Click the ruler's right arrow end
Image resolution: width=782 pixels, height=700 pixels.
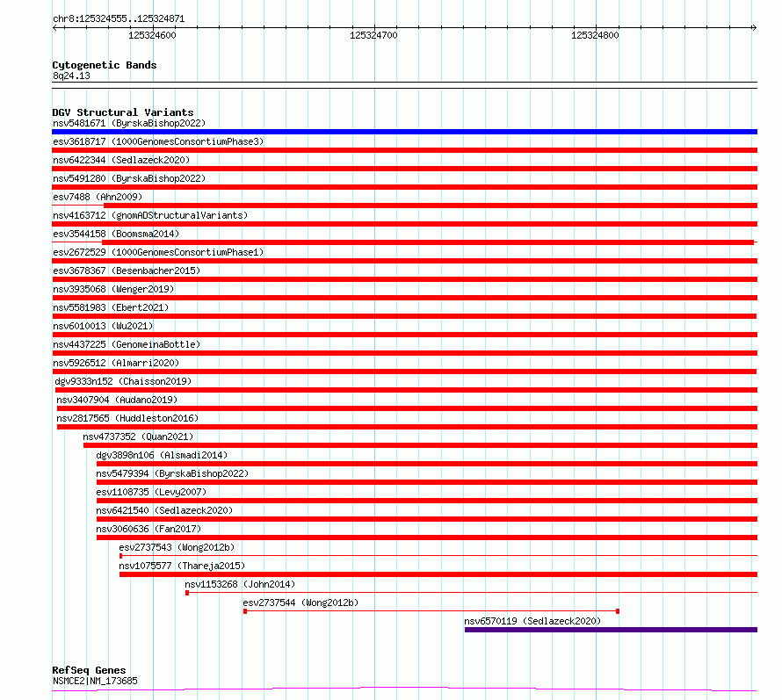click(x=754, y=28)
